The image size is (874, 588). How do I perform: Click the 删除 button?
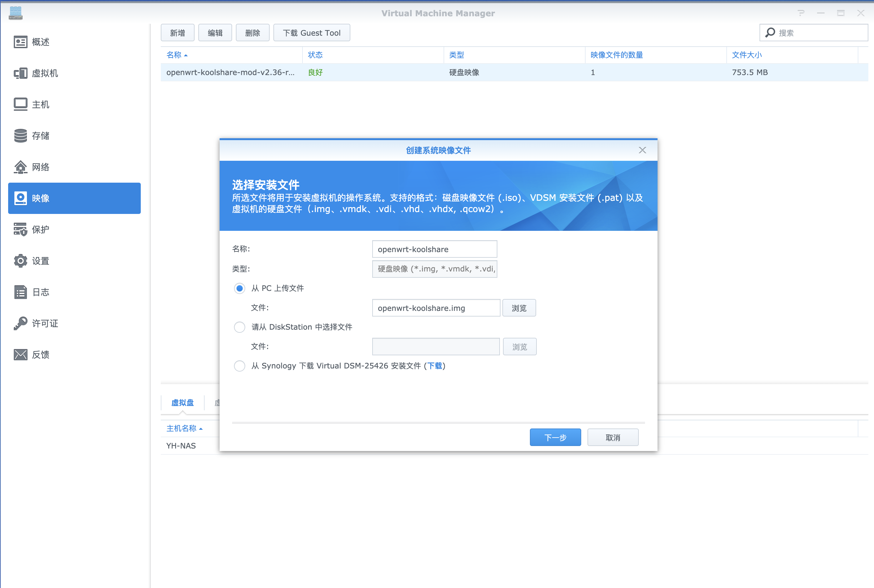click(x=253, y=33)
